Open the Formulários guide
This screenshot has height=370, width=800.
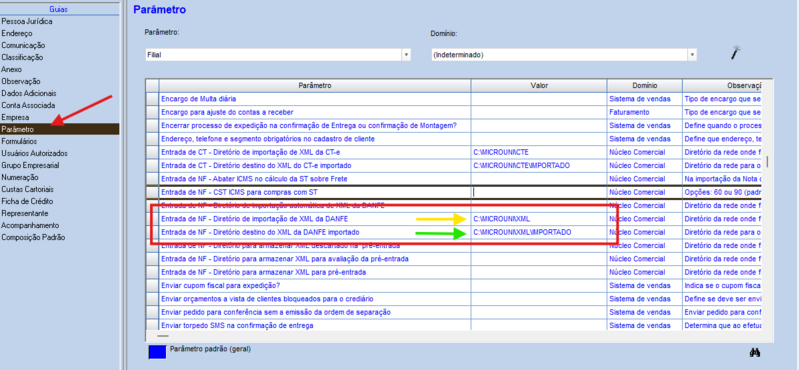(19, 141)
